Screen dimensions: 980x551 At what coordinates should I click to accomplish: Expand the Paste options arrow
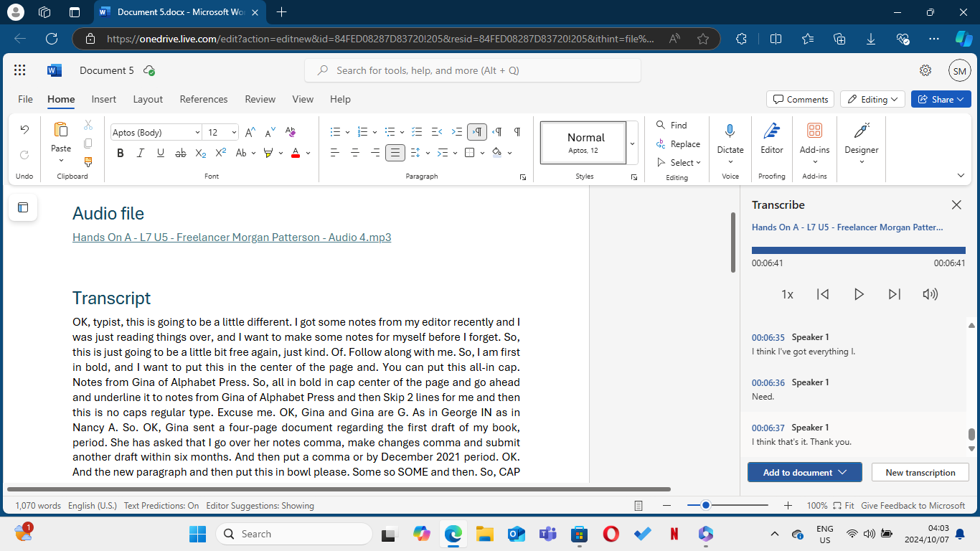click(61, 161)
